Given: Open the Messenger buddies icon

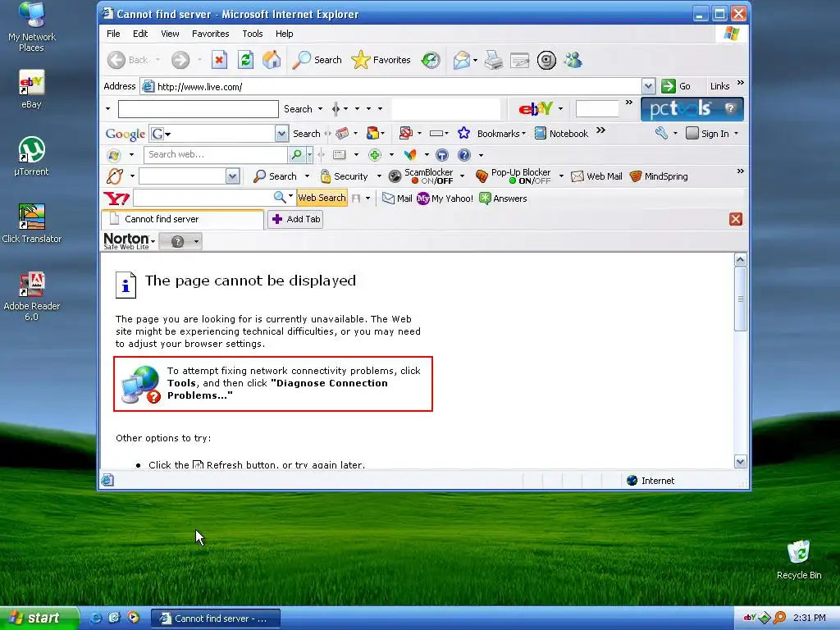Looking at the screenshot, I should [573, 60].
